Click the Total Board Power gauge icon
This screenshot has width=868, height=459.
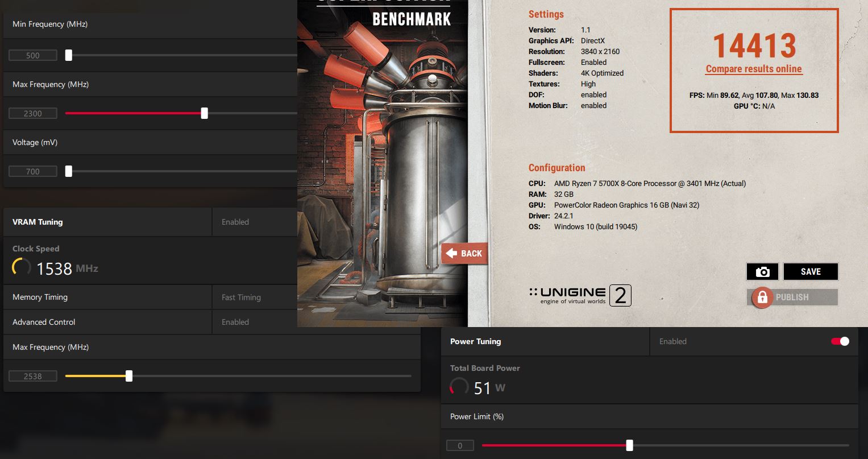[x=459, y=387]
